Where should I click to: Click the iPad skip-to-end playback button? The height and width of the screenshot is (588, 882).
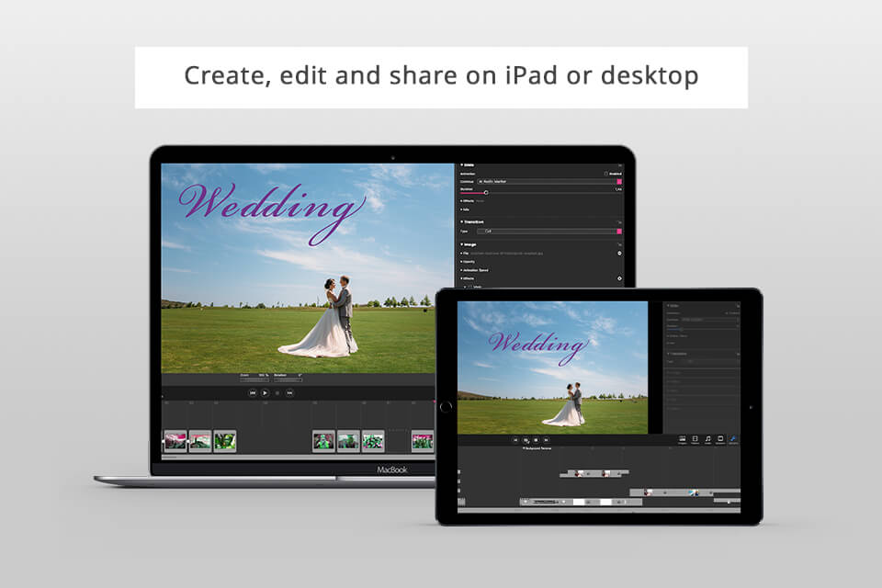[x=546, y=440]
